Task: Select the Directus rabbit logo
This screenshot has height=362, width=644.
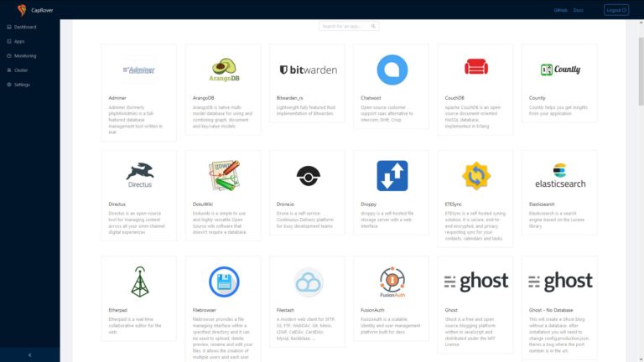Action: (x=139, y=173)
